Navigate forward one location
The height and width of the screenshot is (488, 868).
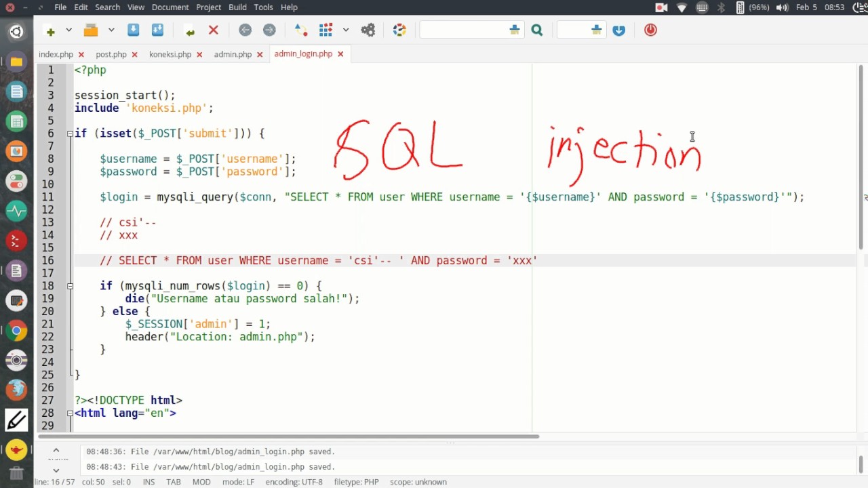[269, 30]
